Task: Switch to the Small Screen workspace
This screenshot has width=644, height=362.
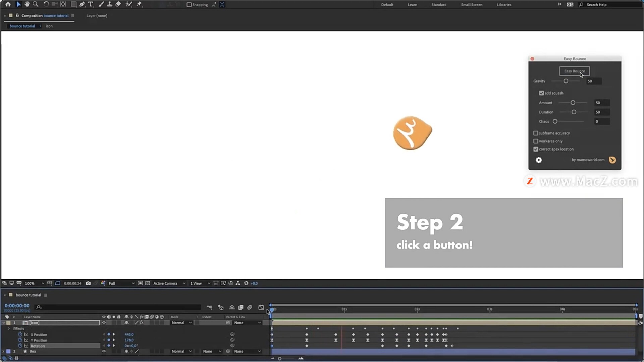Action: coord(471,5)
